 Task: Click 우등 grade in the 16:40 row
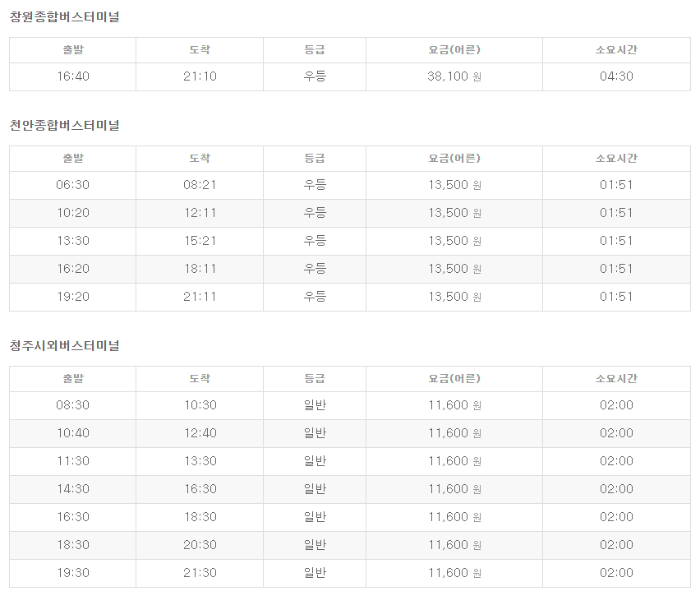pos(315,76)
